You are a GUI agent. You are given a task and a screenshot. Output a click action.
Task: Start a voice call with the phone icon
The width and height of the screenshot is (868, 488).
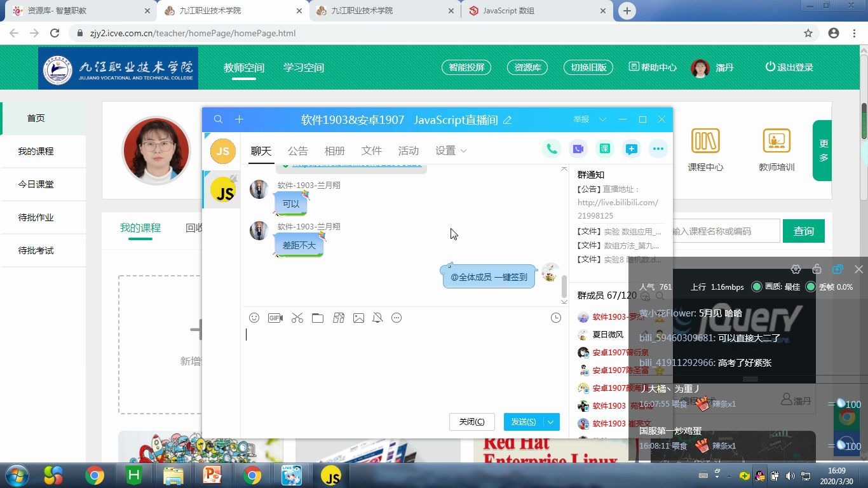click(x=551, y=149)
